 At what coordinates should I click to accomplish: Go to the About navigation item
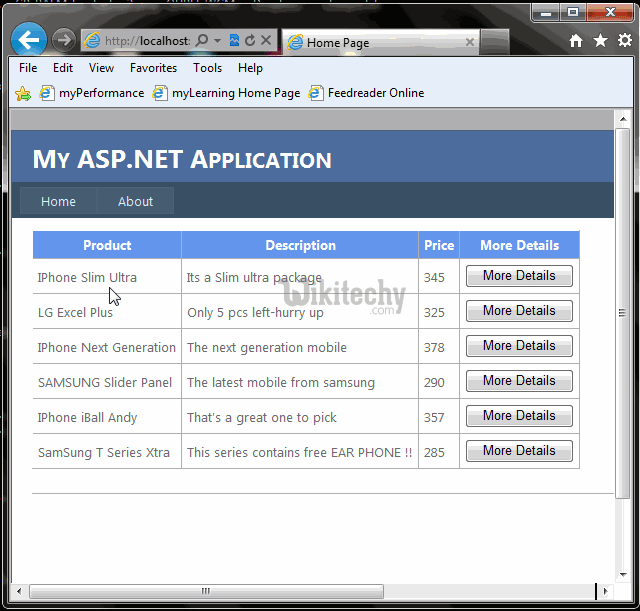point(135,201)
